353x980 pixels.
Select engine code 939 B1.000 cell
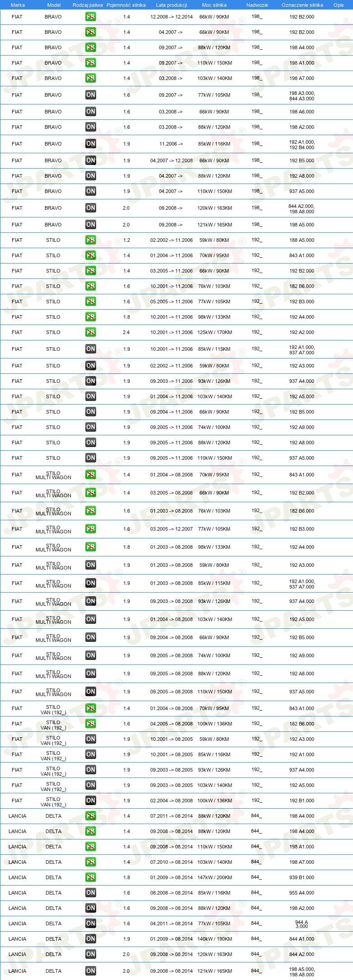coord(302,877)
